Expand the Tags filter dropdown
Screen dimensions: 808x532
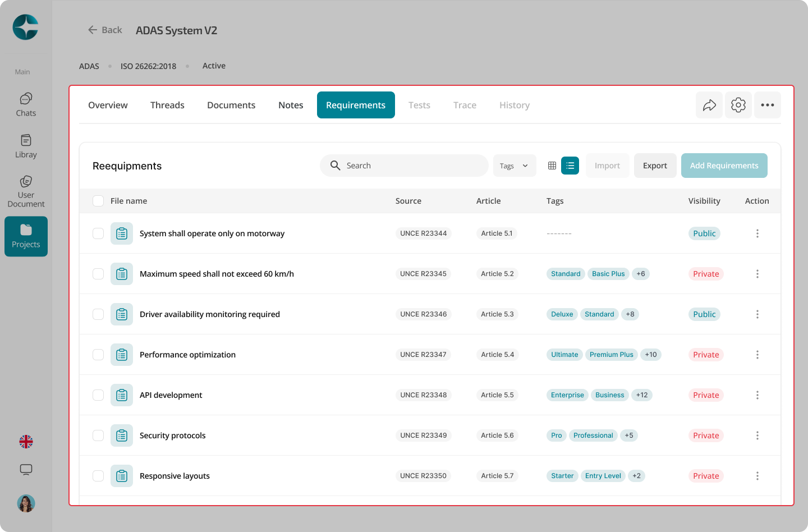point(515,166)
